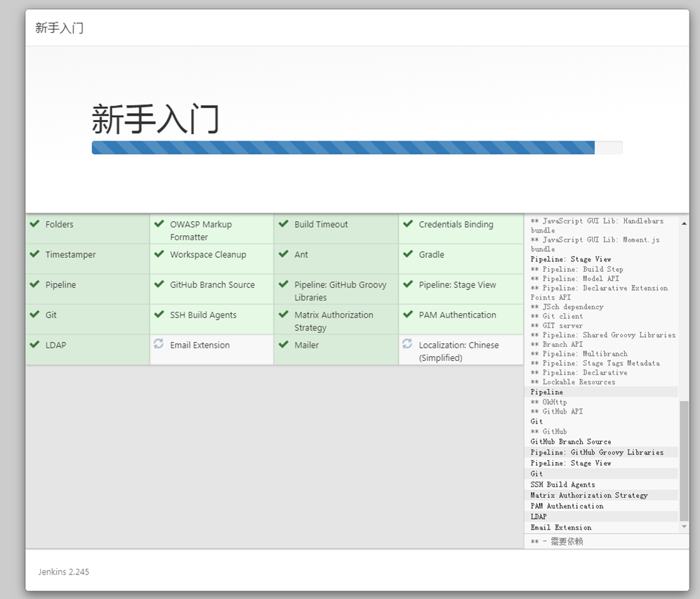
Task: Click the '** OkHttp' log line
Action: 548,402
